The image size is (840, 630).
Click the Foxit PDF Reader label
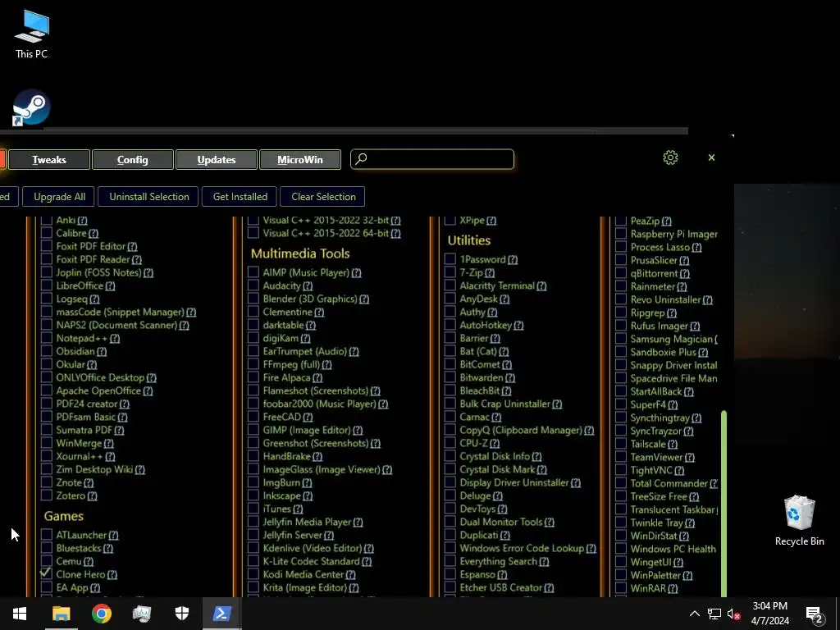[x=94, y=259]
